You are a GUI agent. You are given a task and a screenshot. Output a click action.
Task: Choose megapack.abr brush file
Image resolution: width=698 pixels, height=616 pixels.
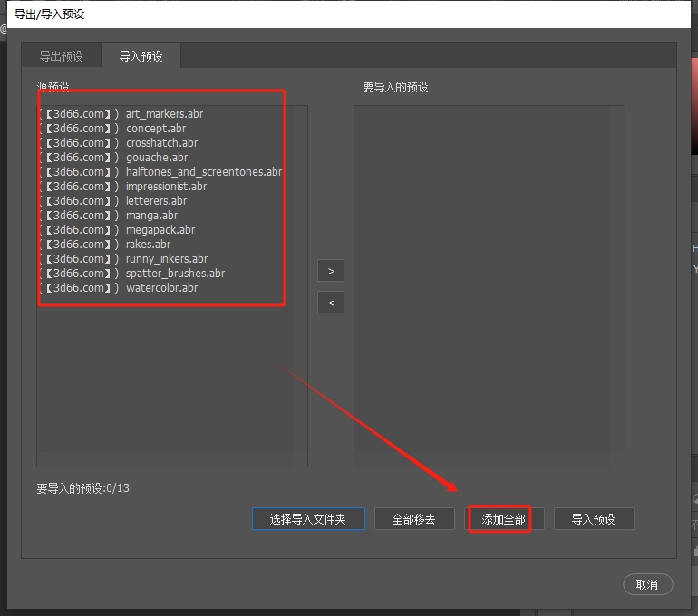tap(160, 230)
